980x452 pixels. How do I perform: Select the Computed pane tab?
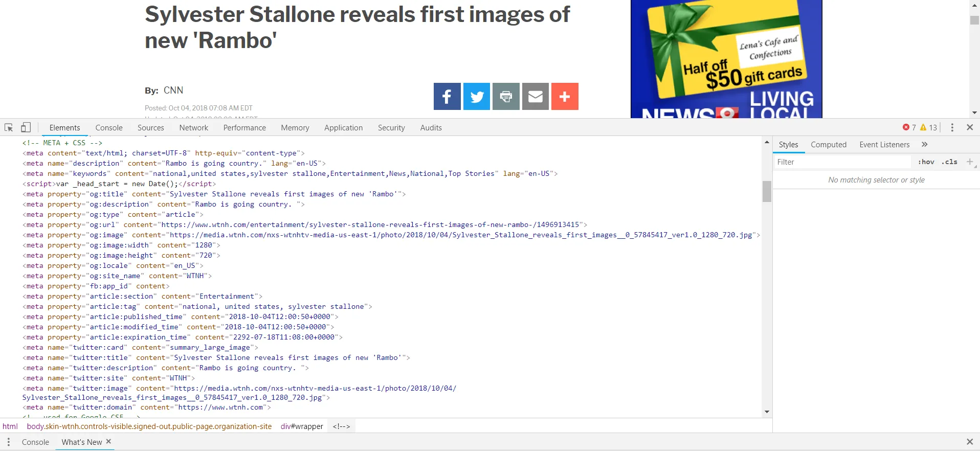829,145
